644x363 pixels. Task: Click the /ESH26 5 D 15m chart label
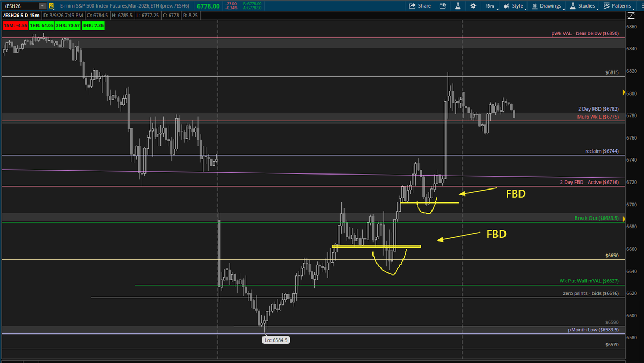(22, 14)
